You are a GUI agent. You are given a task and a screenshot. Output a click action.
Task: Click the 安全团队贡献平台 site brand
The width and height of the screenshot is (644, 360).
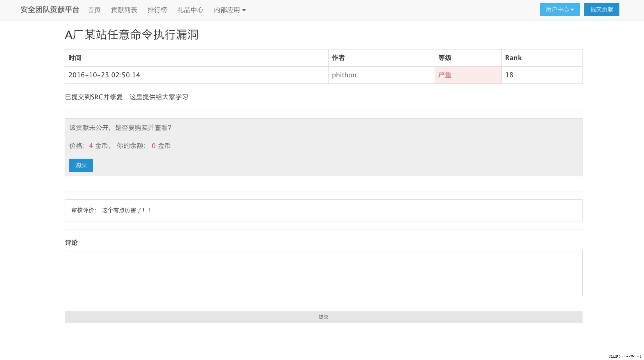pos(50,10)
